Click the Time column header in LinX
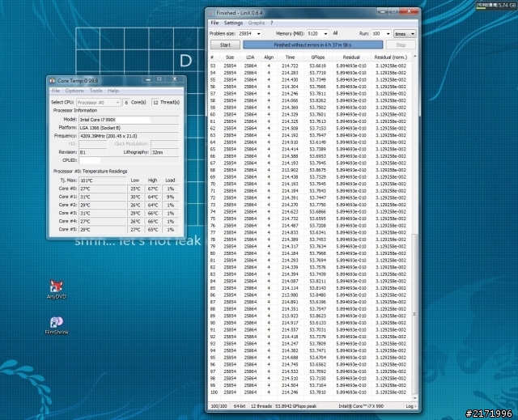This screenshot has width=518, height=420. (290, 57)
